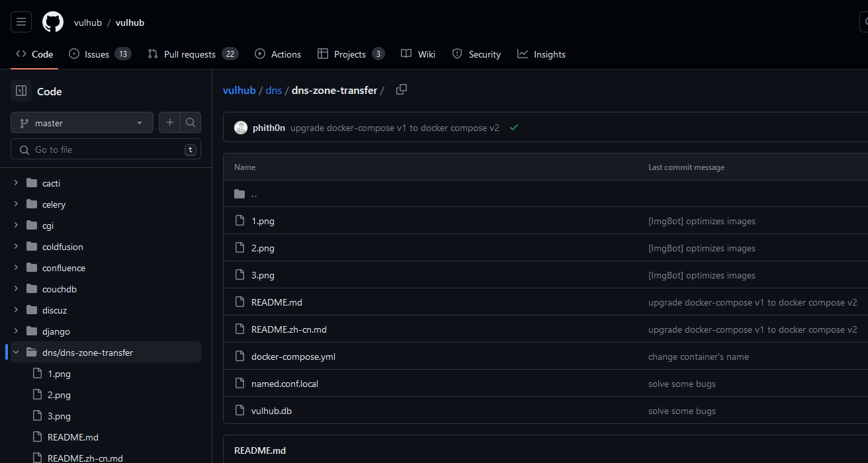Open 1.png in the file table
The width and height of the screenshot is (868, 463).
[263, 221]
